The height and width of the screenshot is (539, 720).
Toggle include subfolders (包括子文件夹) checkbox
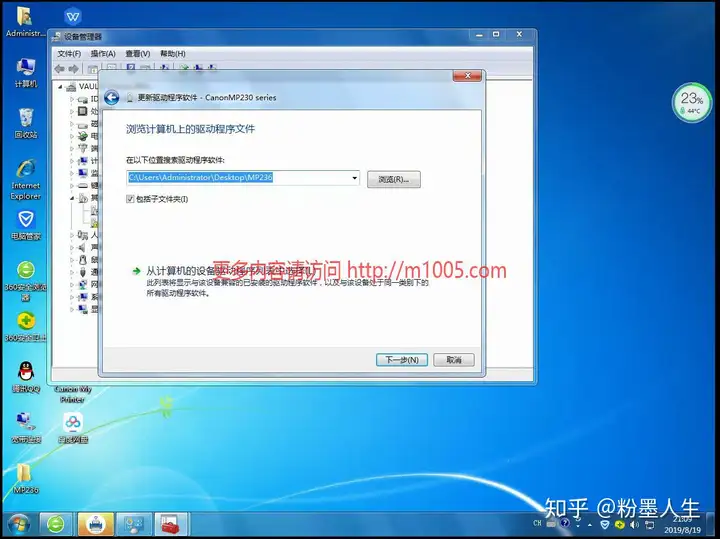(130, 199)
